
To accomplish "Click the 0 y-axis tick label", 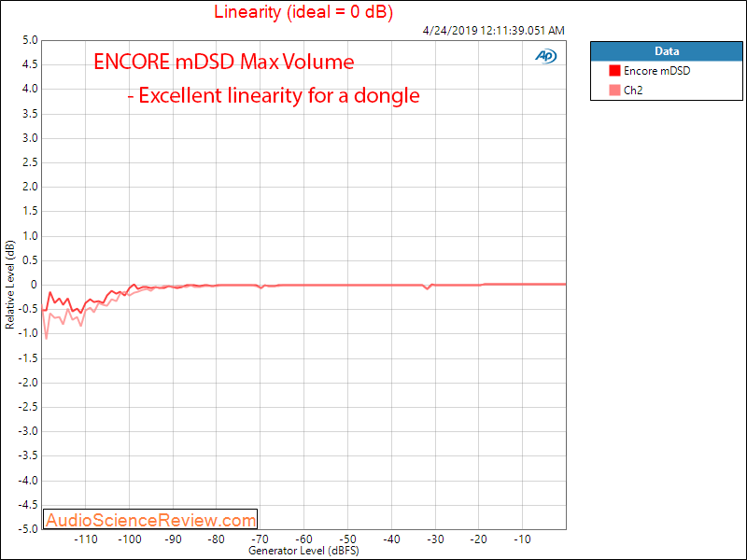I will [34, 285].
